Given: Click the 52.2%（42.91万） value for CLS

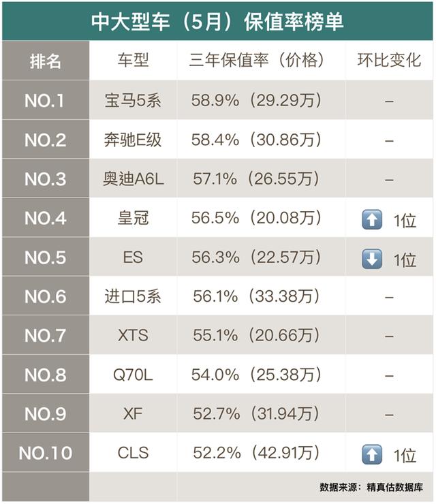Looking at the screenshot, I should (x=256, y=452).
